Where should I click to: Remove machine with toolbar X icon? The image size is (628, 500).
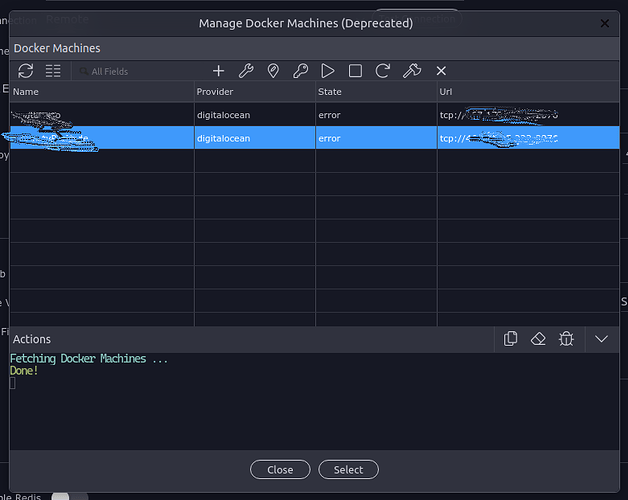pyautogui.click(x=441, y=71)
